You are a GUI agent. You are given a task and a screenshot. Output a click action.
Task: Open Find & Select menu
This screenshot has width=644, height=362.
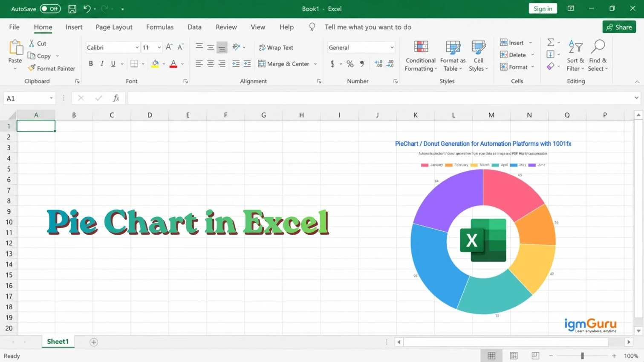tap(598, 56)
